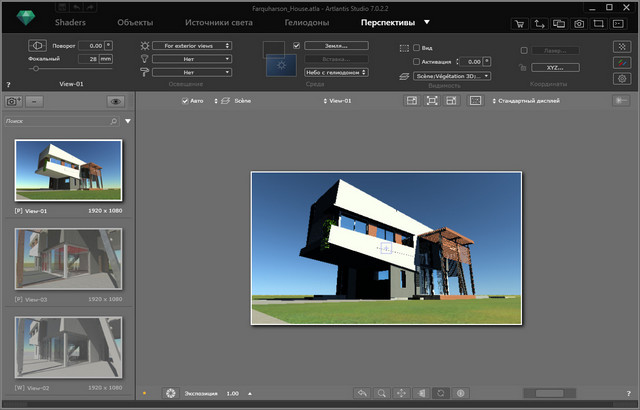This screenshot has width=640, height=410.
Task: Click the shopping cart icon in top bar
Action: pos(519,22)
